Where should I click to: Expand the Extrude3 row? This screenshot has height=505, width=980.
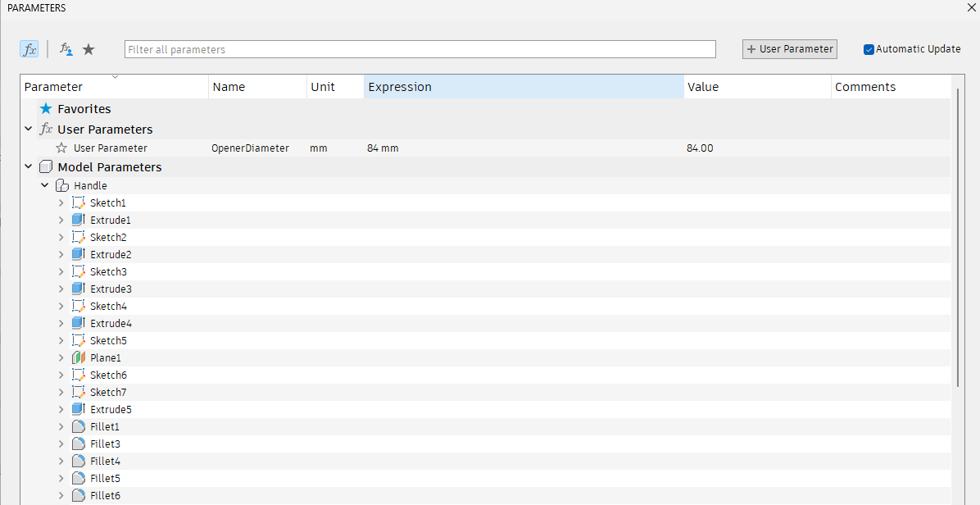[x=61, y=289]
